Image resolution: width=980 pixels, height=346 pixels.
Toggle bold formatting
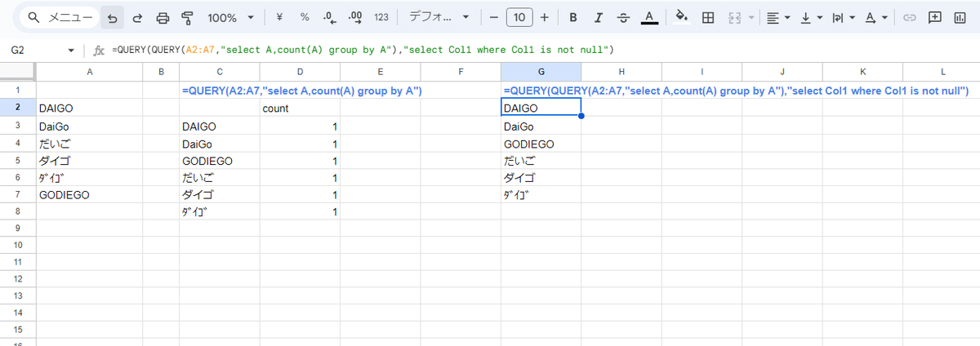point(573,17)
